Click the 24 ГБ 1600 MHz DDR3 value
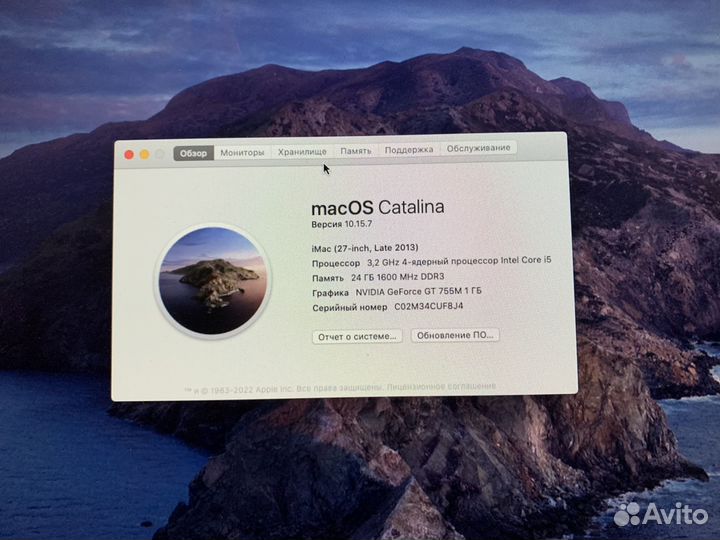Image resolution: width=720 pixels, height=540 pixels. point(398,277)
